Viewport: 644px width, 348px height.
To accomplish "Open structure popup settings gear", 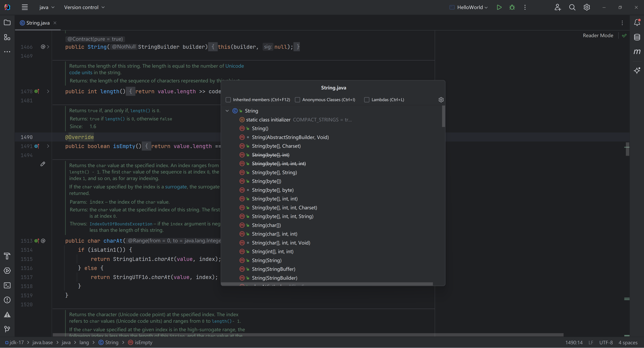I will point(441,100).
